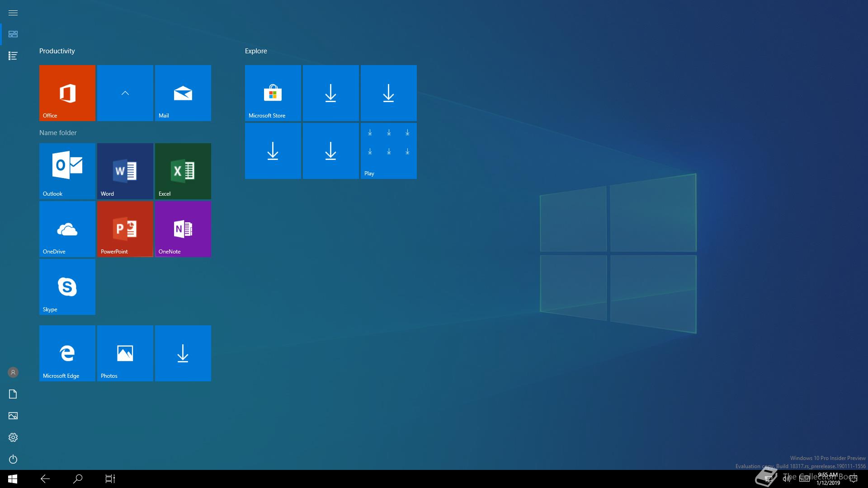Select the Productivity group header

(57, 51)
